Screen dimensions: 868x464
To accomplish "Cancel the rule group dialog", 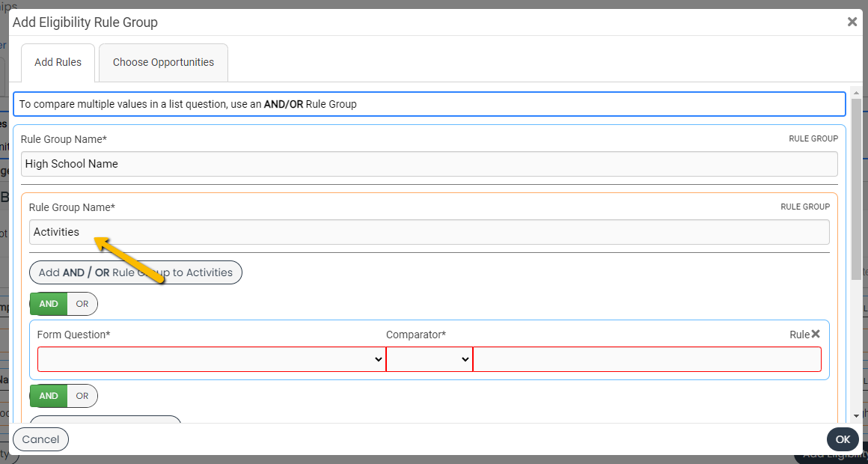I will [x=40, y=439].
